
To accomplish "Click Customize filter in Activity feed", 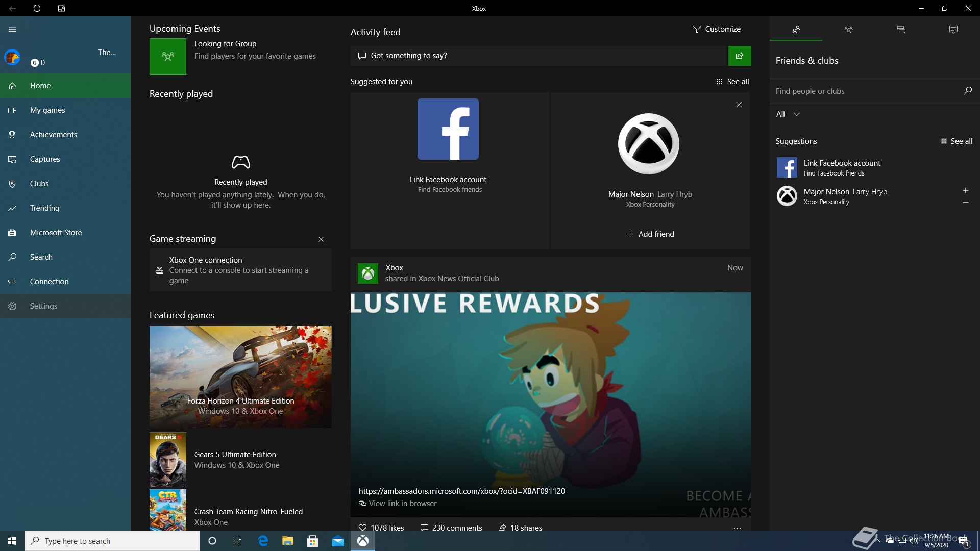I will click(717, 29).
